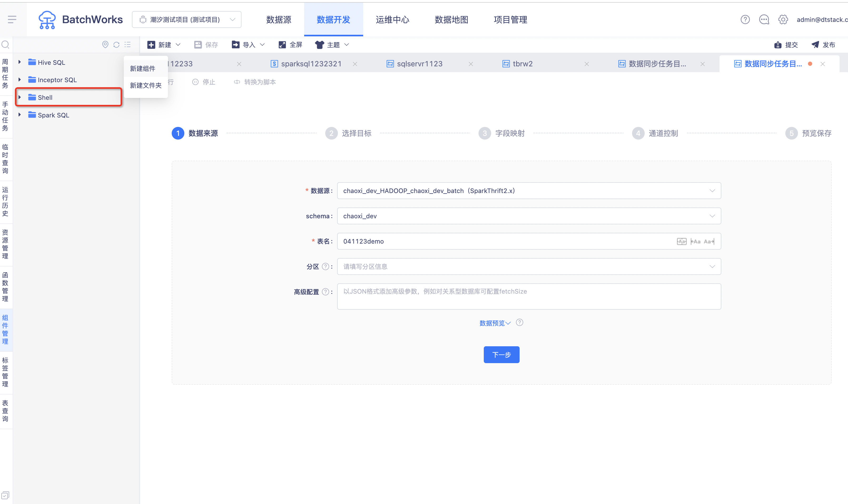Viewport: 848px width, 504px height.
Task: Click the help icon beside 数据预览
Action: pos(520,323)
